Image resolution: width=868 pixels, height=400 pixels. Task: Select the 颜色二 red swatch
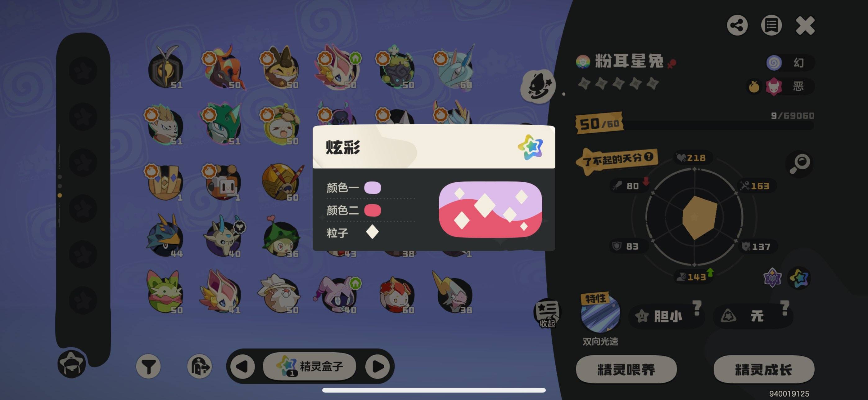[372, 211]
